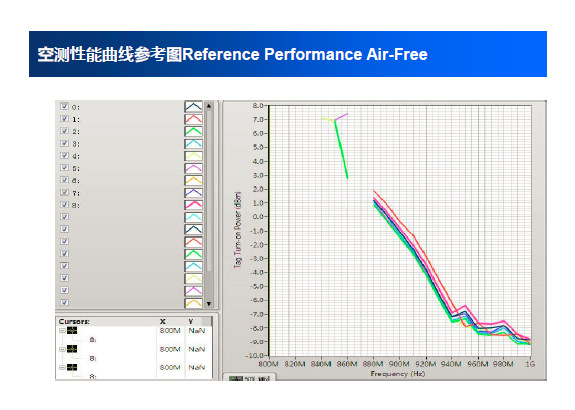575x410 pixels.
Task: Click the X column header in Cursors table
Action: tap(162, 321)
